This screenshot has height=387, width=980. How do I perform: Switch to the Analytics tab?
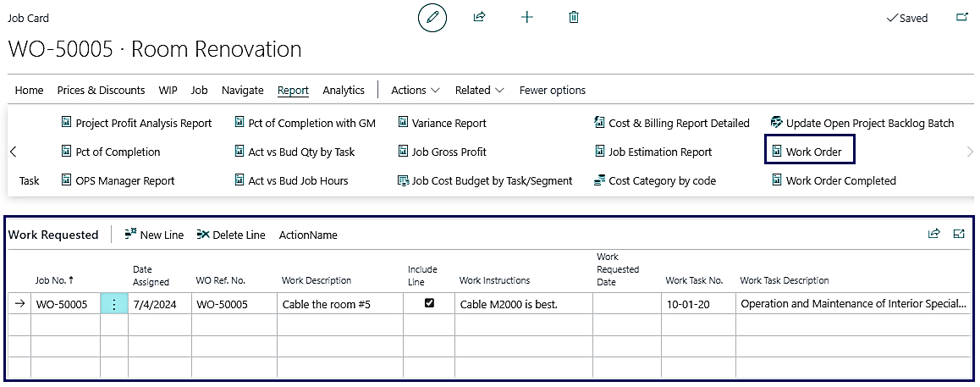[x=343, y=90]
